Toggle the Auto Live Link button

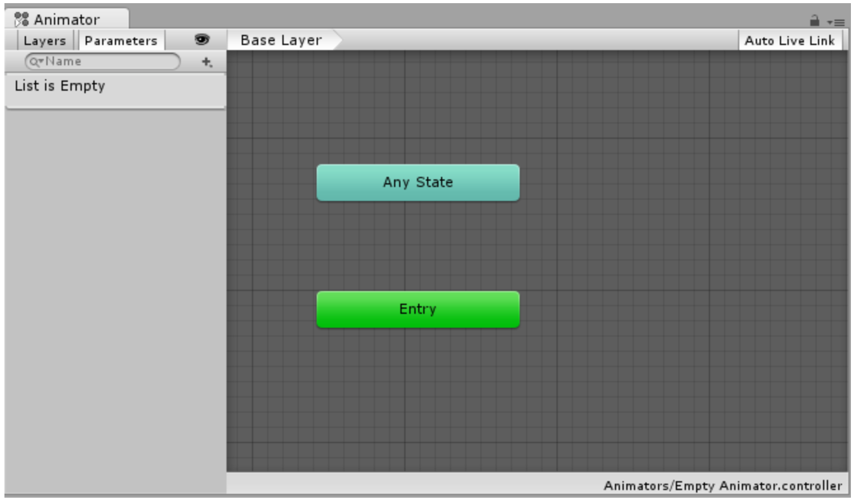(x=789, y=41)
